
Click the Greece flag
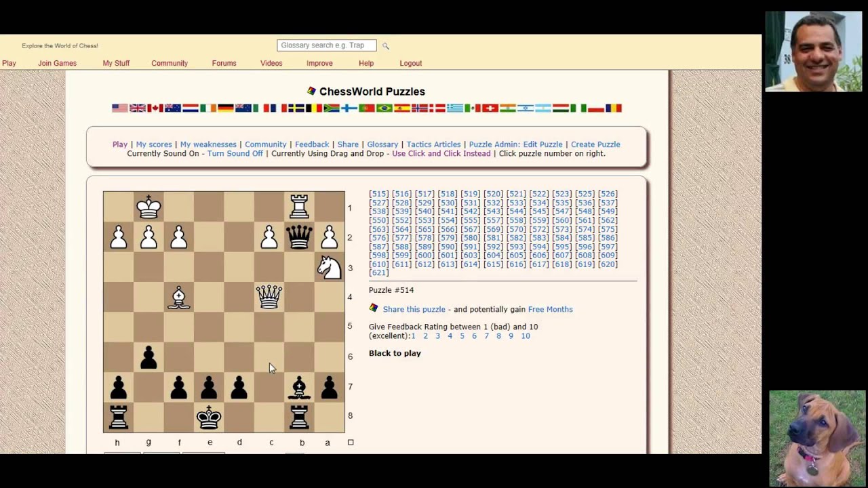[x=455, y=108]
